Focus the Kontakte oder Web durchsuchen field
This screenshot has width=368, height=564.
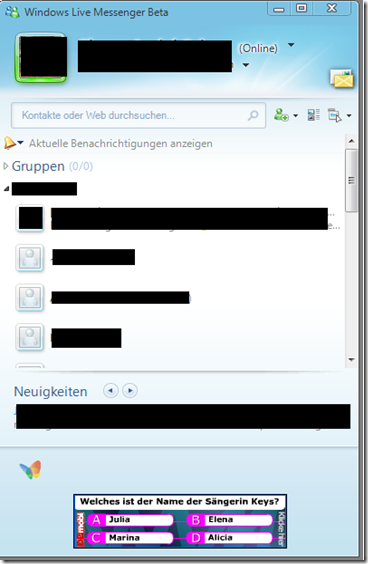click(138, 115)
